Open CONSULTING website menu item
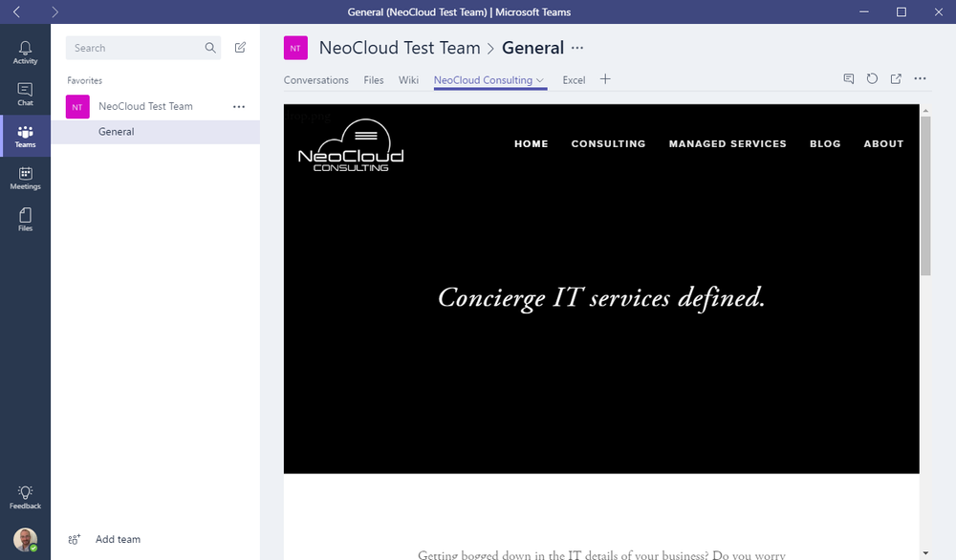This screenshot has height=560, width=956. click(608, 143)
